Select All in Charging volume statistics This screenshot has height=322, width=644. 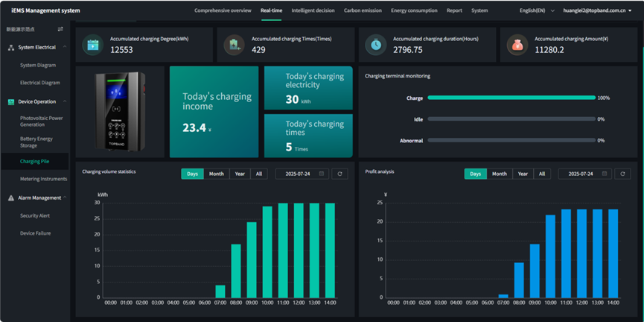pyautogui.click(x=259, y=174)
